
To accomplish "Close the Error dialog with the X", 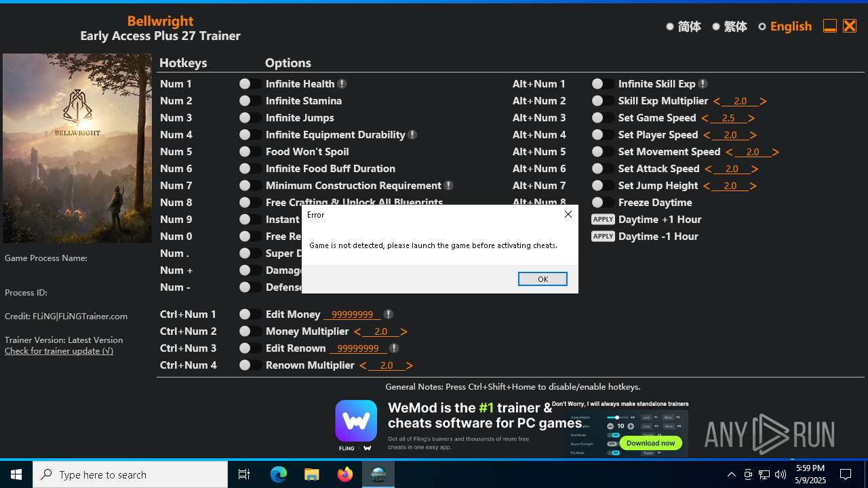I will [x=568, y=214].
